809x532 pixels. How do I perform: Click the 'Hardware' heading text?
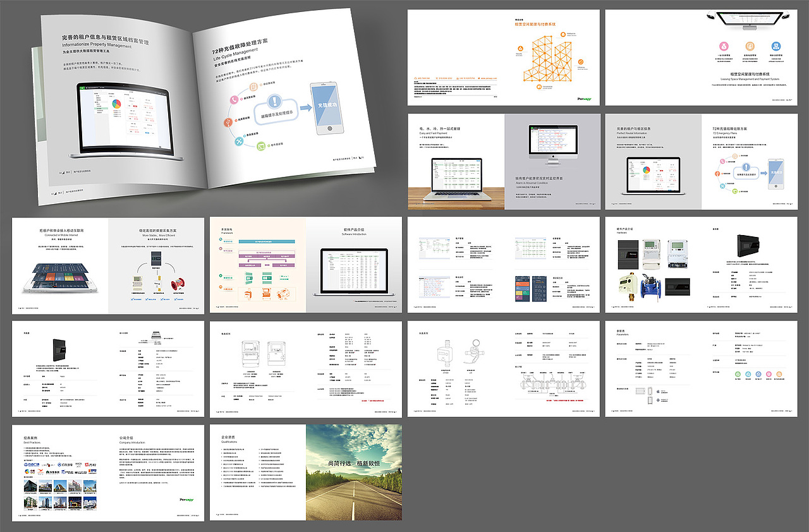click(x=623, y=233)
